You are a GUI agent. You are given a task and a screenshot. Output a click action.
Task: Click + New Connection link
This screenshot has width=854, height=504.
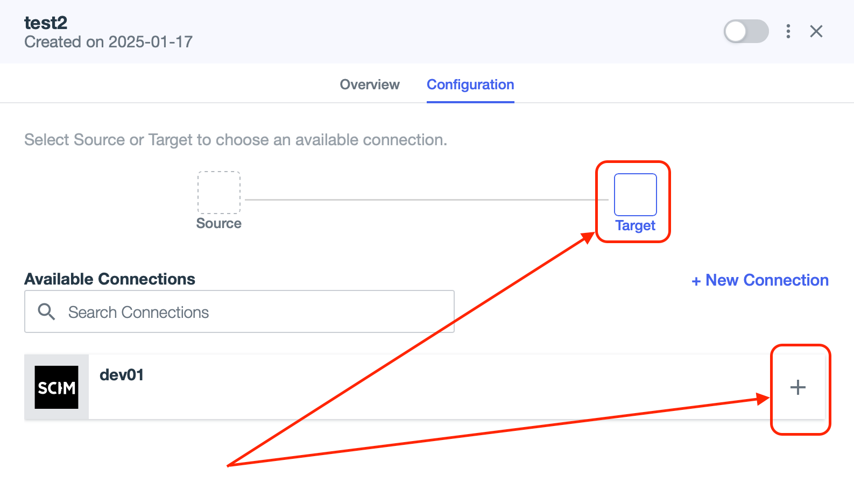coord(760,280)
